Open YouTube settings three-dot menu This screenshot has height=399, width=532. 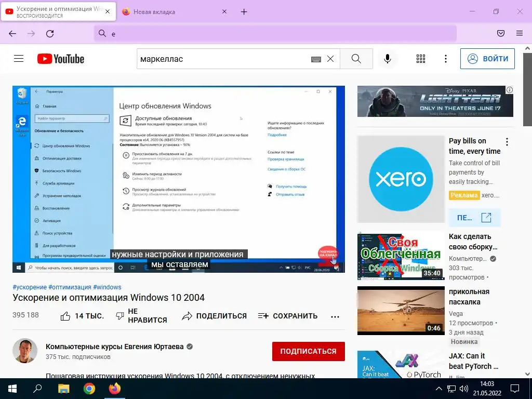tap(445, 59)
